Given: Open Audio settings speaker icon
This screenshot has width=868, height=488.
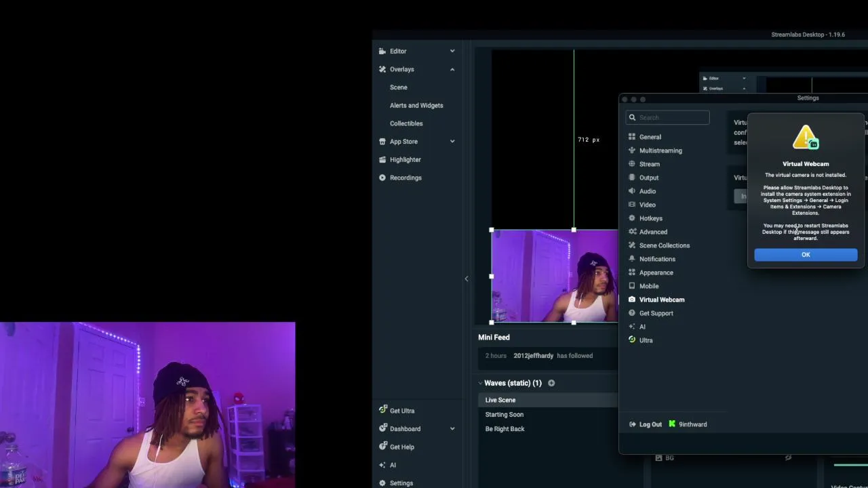Looking at the screenshot, I should (x=632, y=191).
